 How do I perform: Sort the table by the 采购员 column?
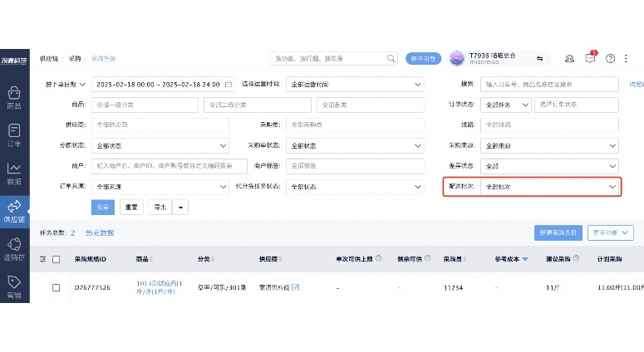pyautogui.click(x=465, y=259)
